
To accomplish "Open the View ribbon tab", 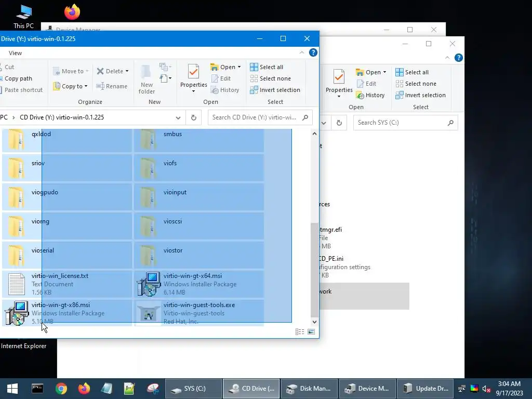I will 15,53.
